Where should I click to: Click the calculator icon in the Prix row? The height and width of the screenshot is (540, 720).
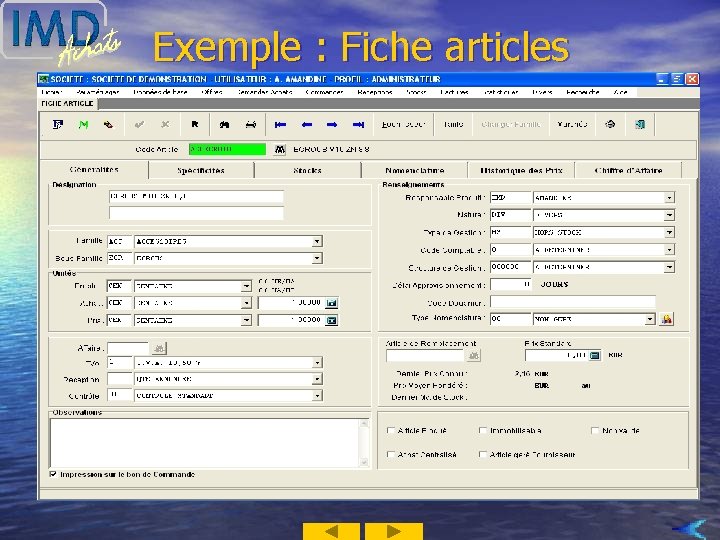click(331, 321)
